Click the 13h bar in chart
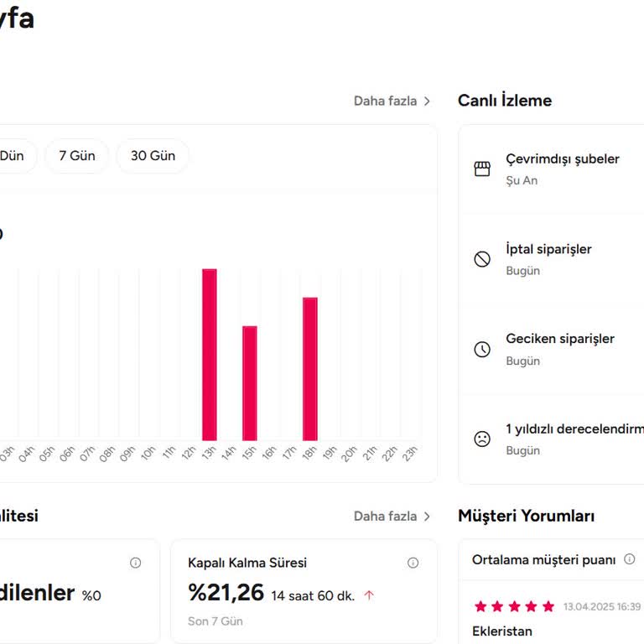Viewport: 644px width, 644px height. pyautogui.click(x=210, y=354)
